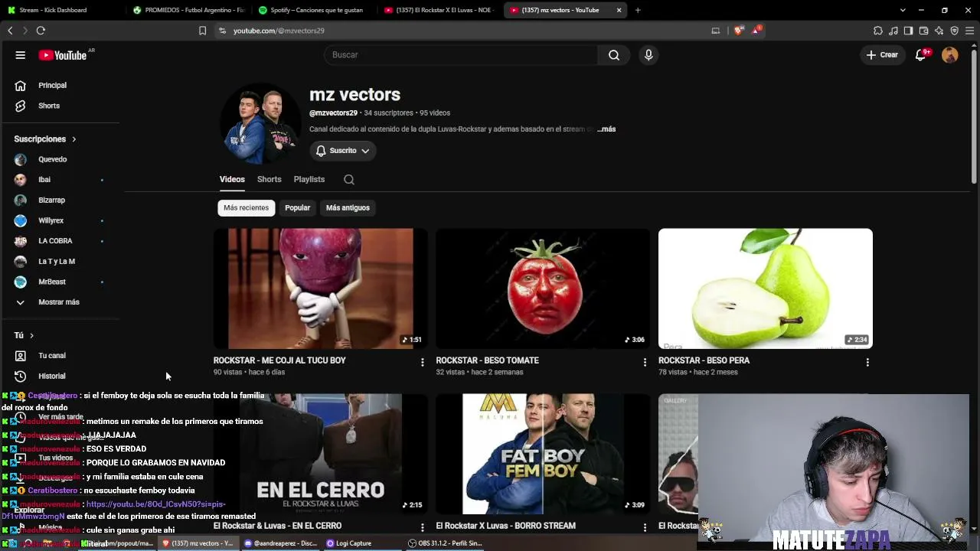Open the browser extensions puzzle icon
This screenshot has height=551, width=980.
point(878,31)
